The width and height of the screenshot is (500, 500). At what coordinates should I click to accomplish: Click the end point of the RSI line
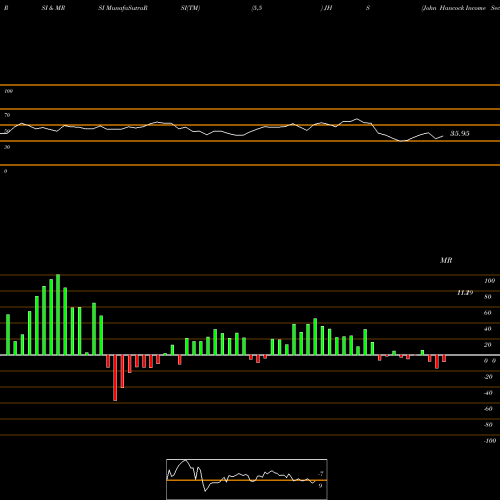[443, 136]
